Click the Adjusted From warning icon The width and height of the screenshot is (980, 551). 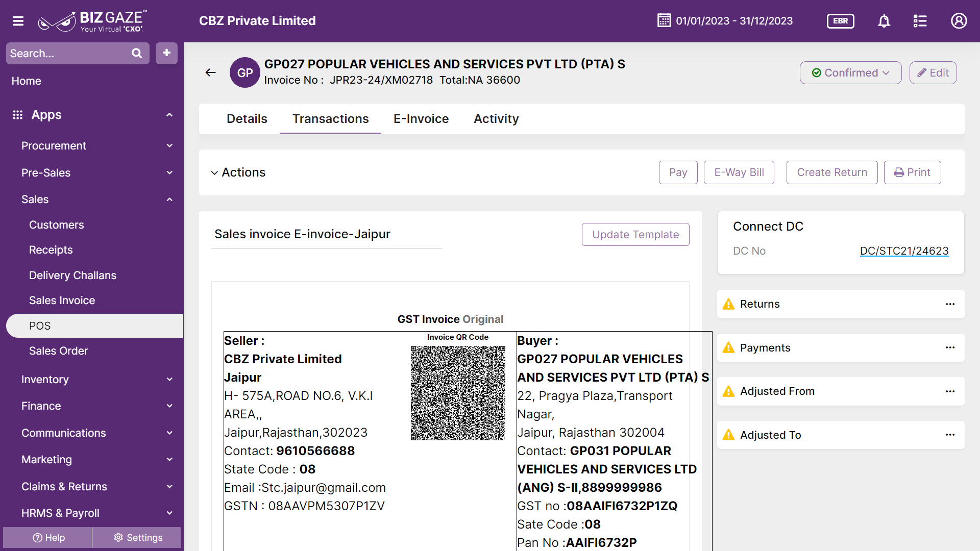pos(729,391)
